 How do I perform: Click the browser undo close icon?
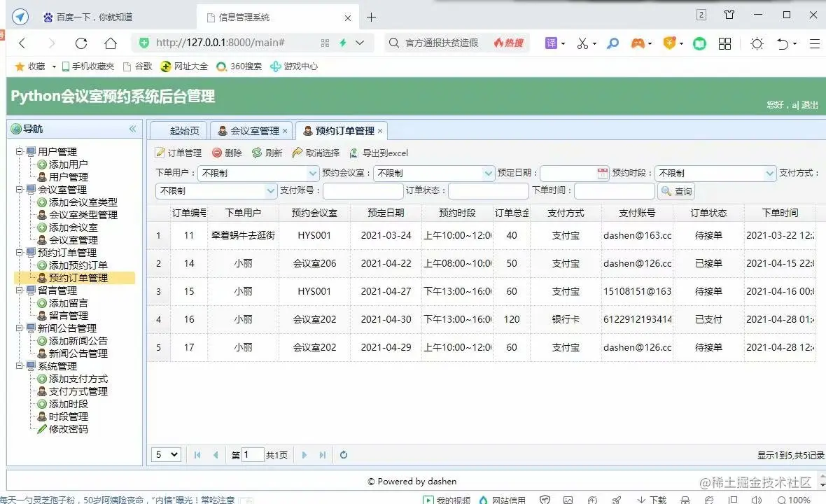tap(783, 43)
